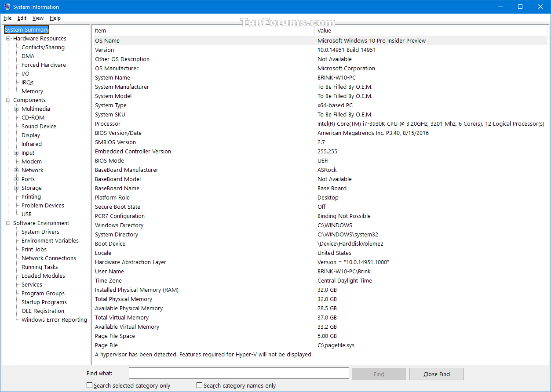Expand the Storage node
The width and height of the screenshot is (551, 392).
coord(16,188)
